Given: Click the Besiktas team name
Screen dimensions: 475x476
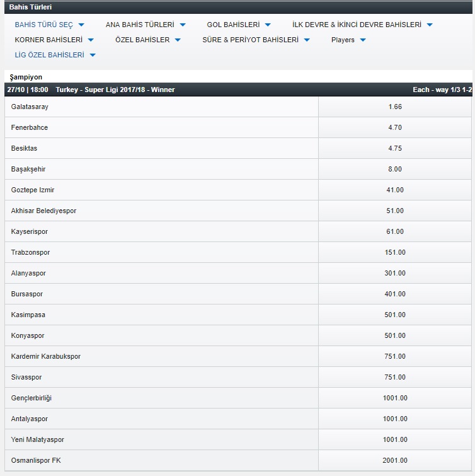Looking at the screenshot, I should 24,148.
